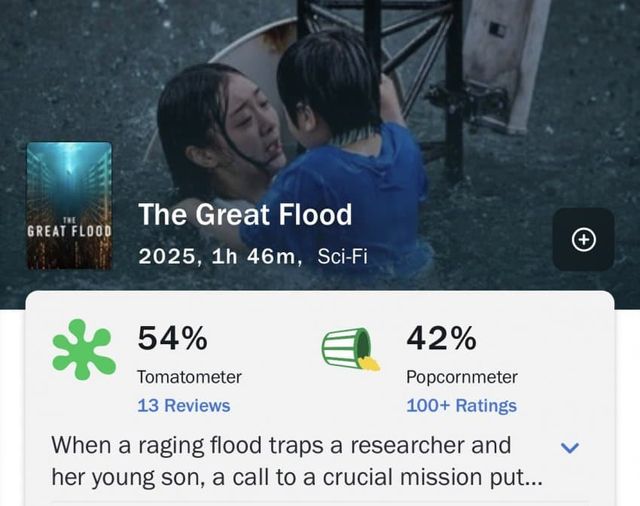This screenshot has height=506, width=640.
Task: Open the 13 Reviews link
Action: [184, 405]
